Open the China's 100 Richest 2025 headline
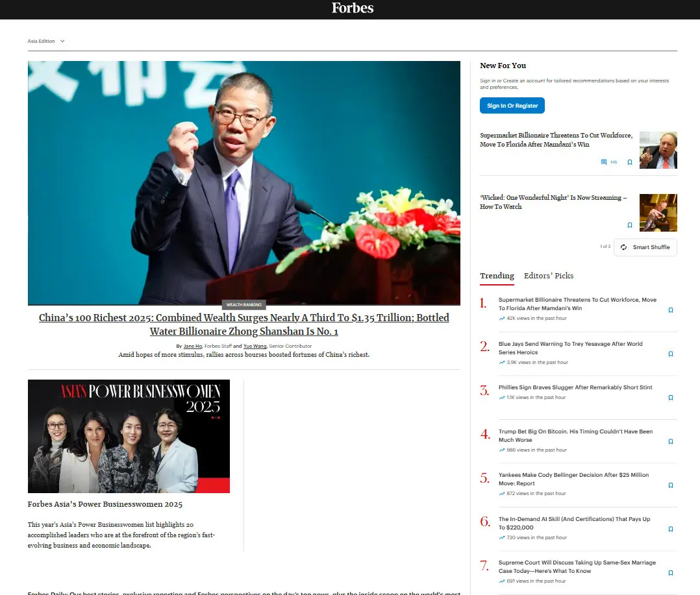Image resolution: width=700 pixels, height=595 pixels. tap(244, 324)
